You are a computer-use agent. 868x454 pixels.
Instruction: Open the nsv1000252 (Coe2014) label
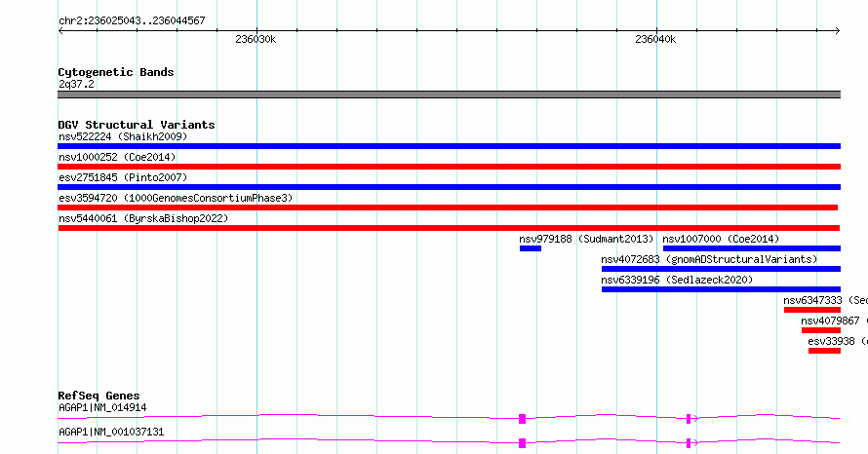click(117, 157)
